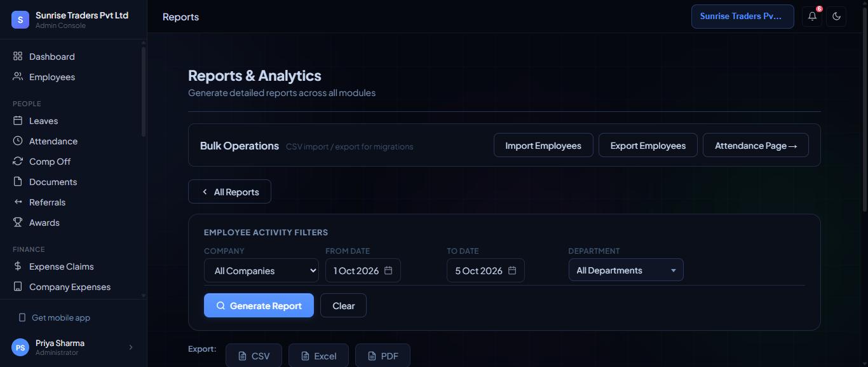The width and height of the screenshot is (868, 367).
Task: Go to Leaves in the sidebar
Action: pos(73,121)
